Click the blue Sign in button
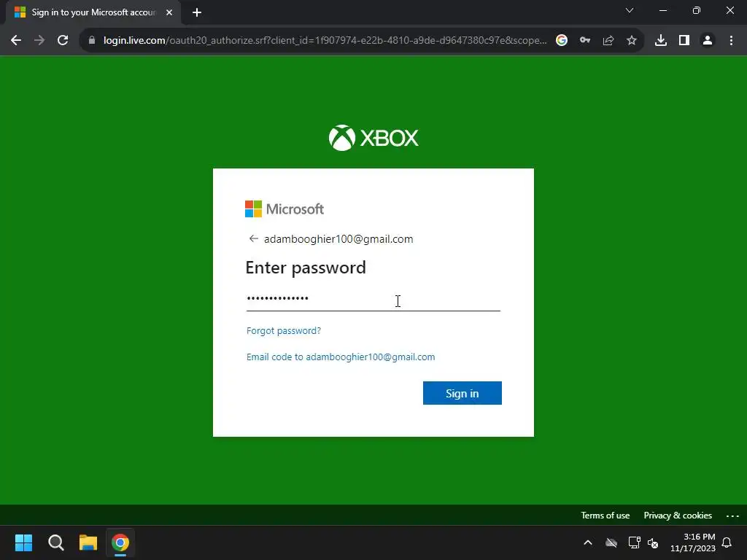 point(462,393)
